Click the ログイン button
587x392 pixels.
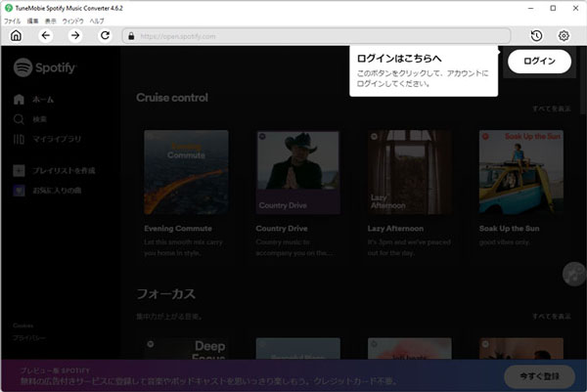coord(539,62)
